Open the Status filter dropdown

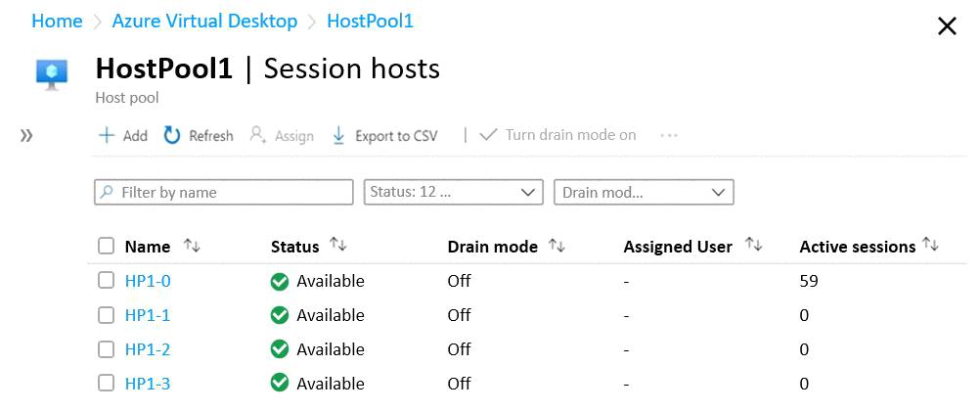453,192
